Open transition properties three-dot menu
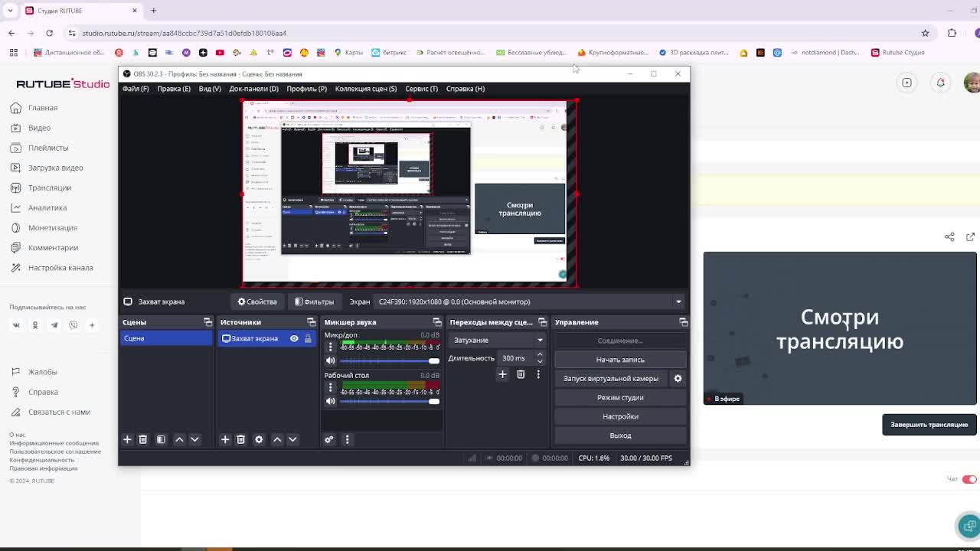 538,374
